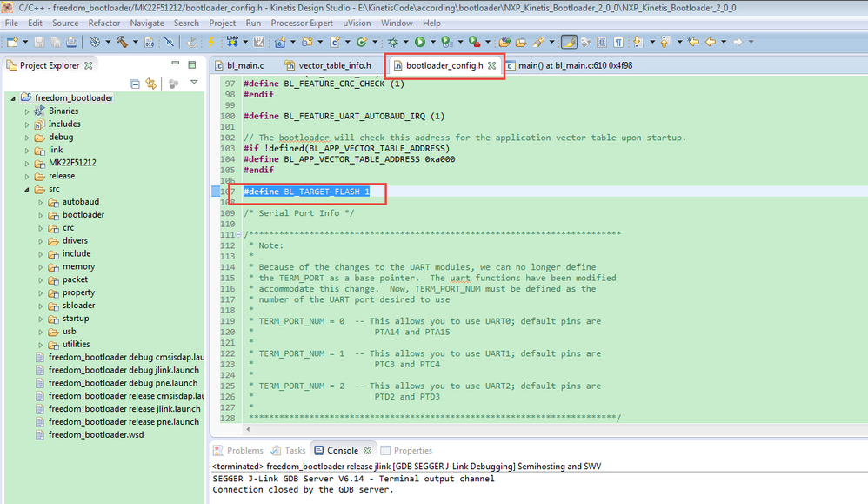Click the binary 010 file icon
This screenshot has width=868, height=504.
(x=150, y=42)
